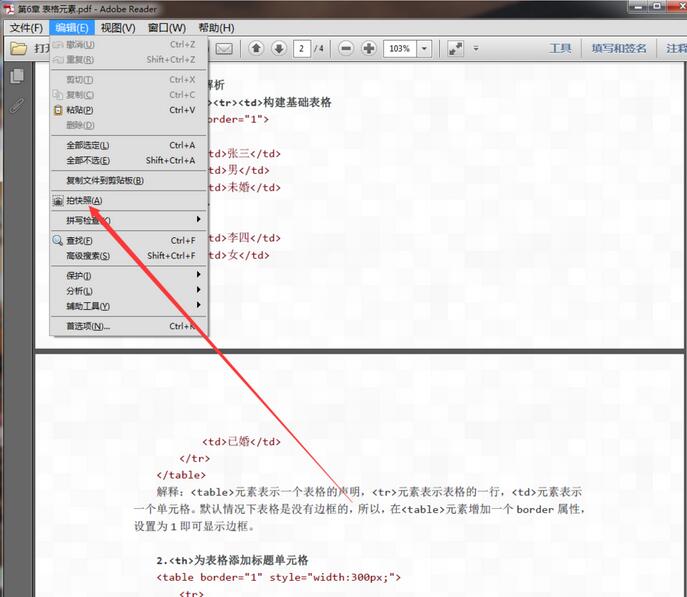
Task: Click 全部选定(L) select all entry
Action: [x=88, y=145]
